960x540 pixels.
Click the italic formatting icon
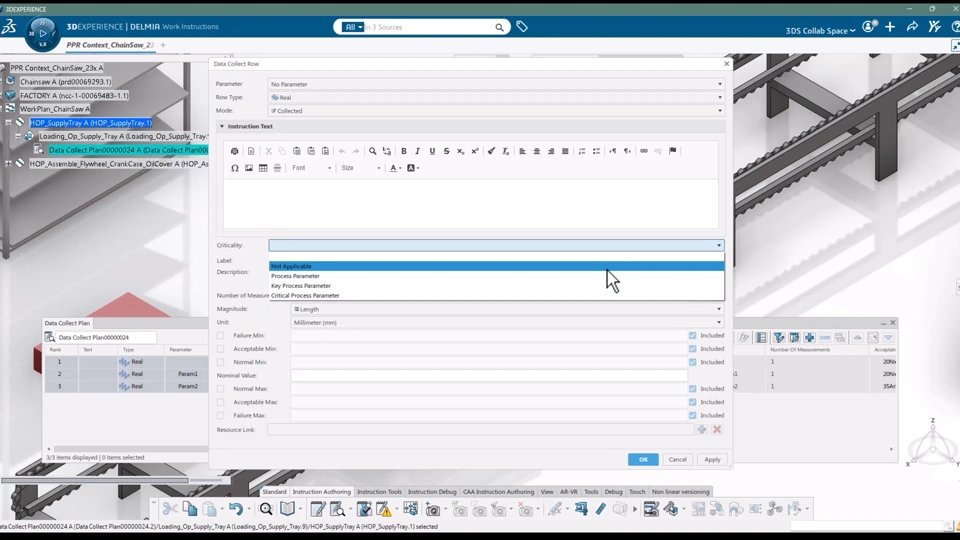pos(418,151)
